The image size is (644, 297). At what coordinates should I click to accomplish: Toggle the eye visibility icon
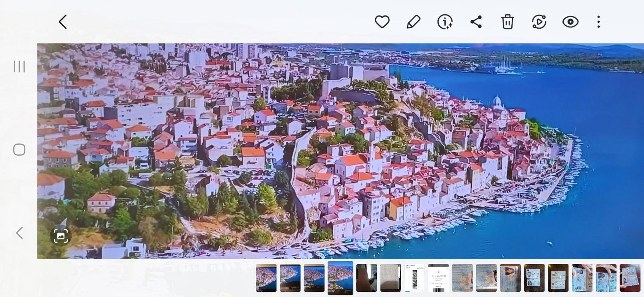click(570, 22)
